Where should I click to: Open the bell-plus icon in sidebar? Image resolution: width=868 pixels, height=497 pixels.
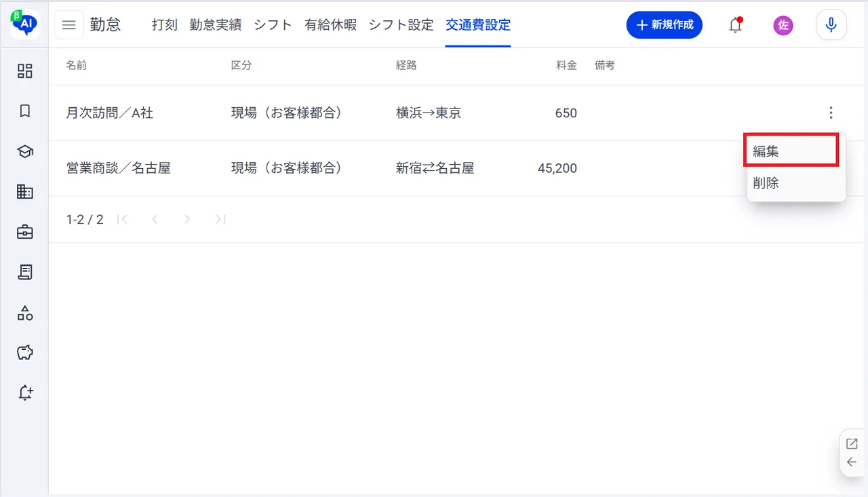25,393
